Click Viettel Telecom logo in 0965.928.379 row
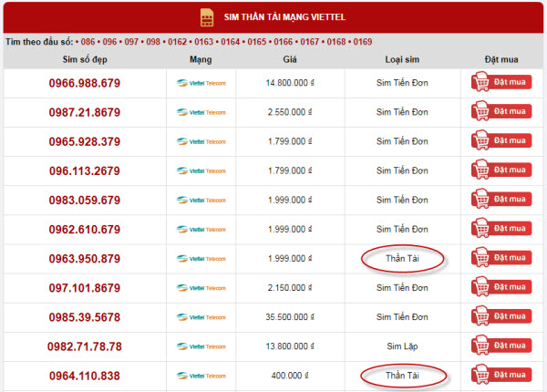Image resolution: width=547 pixels, height=392 pixels. [201, 142]
